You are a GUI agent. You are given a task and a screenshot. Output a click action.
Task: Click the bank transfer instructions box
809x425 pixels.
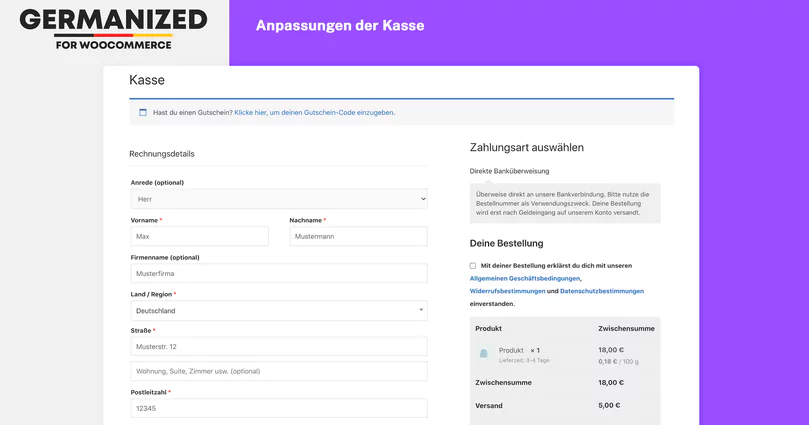click(x=565, y=204)
